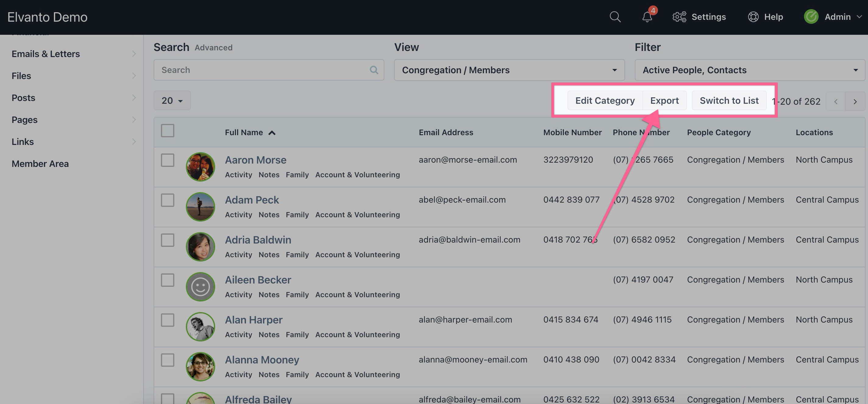Open the Filter dropdown Active People, Contacts

pyautogui.click(x=750, y=70)
